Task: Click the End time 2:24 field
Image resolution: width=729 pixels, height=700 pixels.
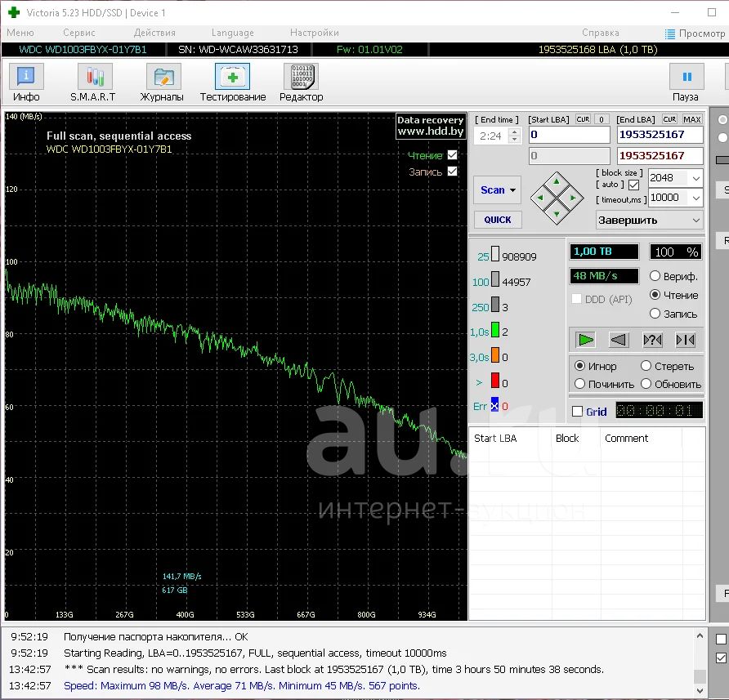Action: [491, 136]
